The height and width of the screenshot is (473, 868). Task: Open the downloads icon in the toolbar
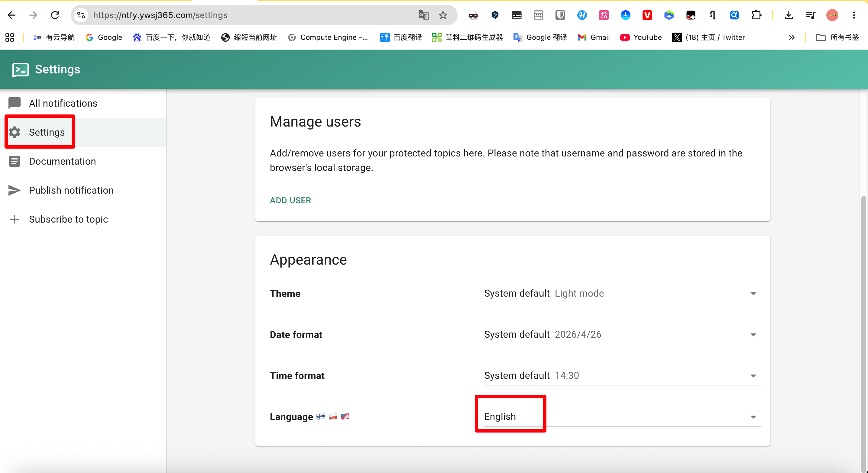pos(789,15)
